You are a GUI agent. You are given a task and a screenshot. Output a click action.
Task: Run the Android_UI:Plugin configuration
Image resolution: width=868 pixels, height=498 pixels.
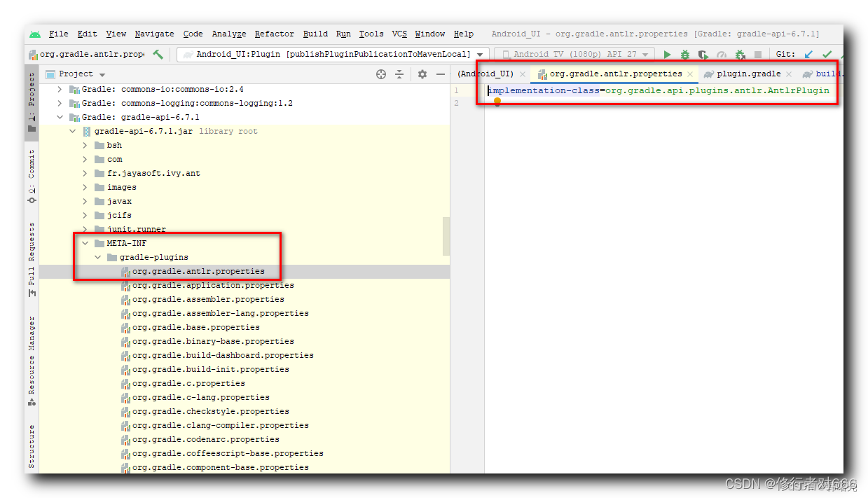tap(668, 54)
